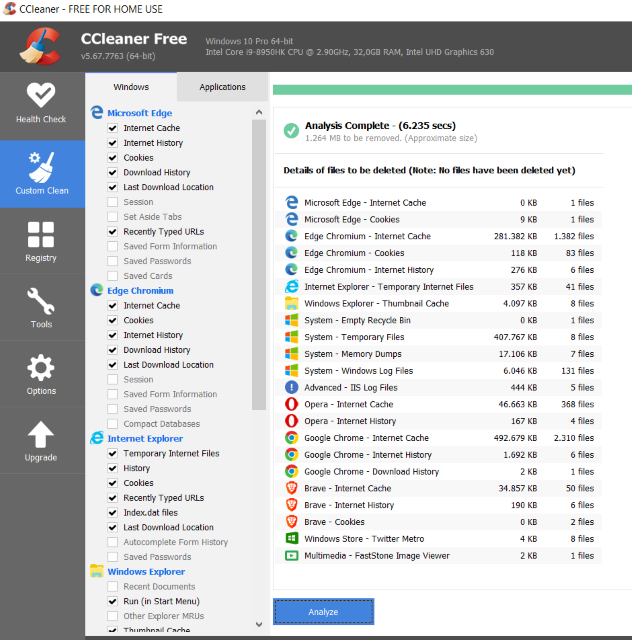Click the Windows Store icon for Twitter Metro
This screenshot has width=632, height=640.
click(x=292, y=538)
